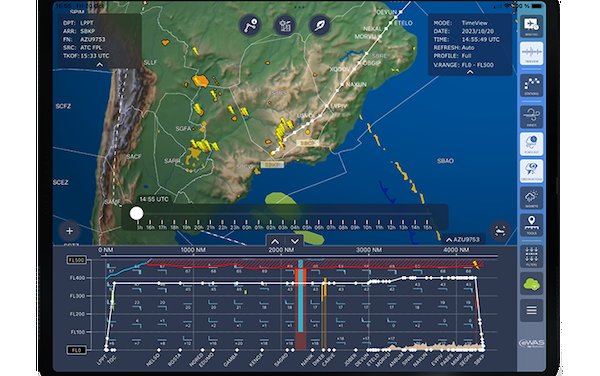Toggle the Observations layer button

click(532, 171)
